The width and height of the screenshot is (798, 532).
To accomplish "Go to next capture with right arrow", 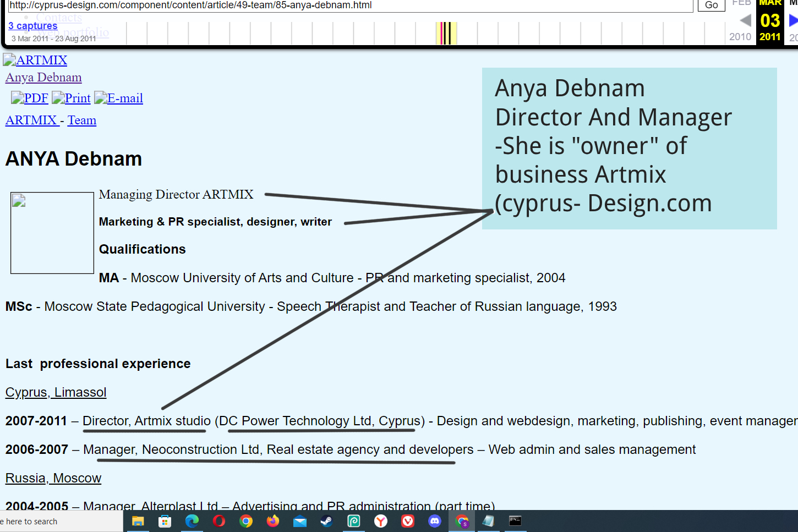I will point(792,21).
